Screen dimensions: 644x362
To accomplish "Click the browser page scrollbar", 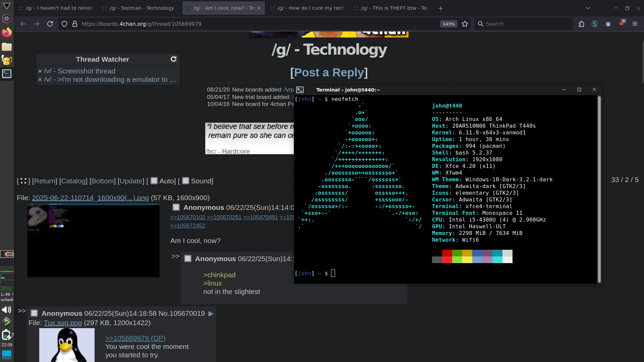I will [642, 62].
